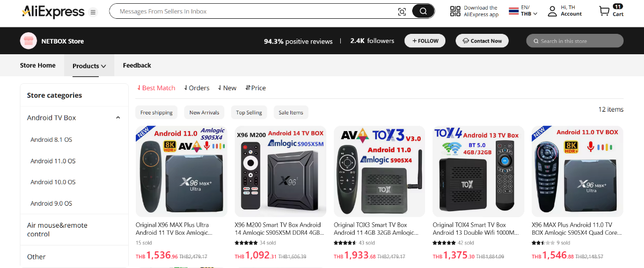Viewport: 644px width, 268px height.
Task: Toggle the New Arrivals filter
Action: point(204,112)
